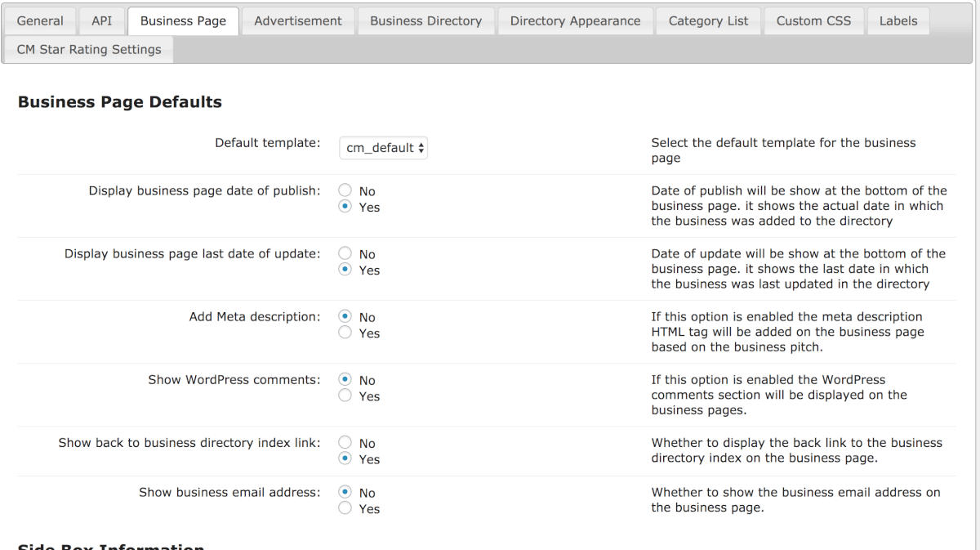Image resolution: width=980 pixels, height=550 pixels.
Task: Choose No for last date of update
Action: pyautogui.click(x=345, y=253)
